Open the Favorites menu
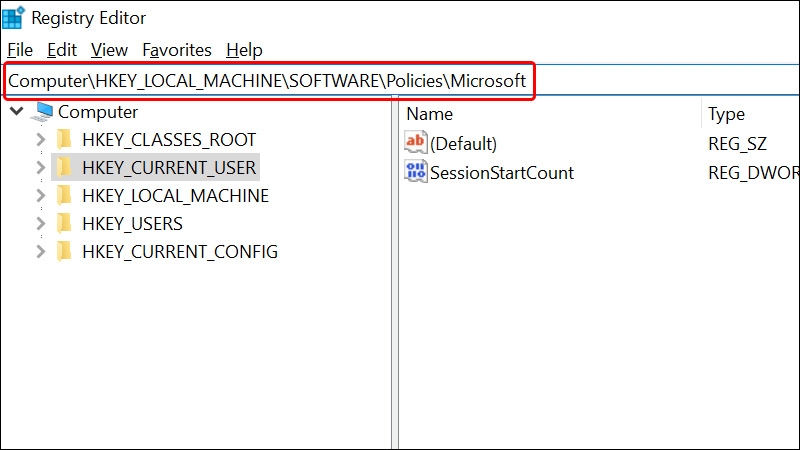Image resolution: width=800 pixels, height=450 pixels. click(177, 49)
